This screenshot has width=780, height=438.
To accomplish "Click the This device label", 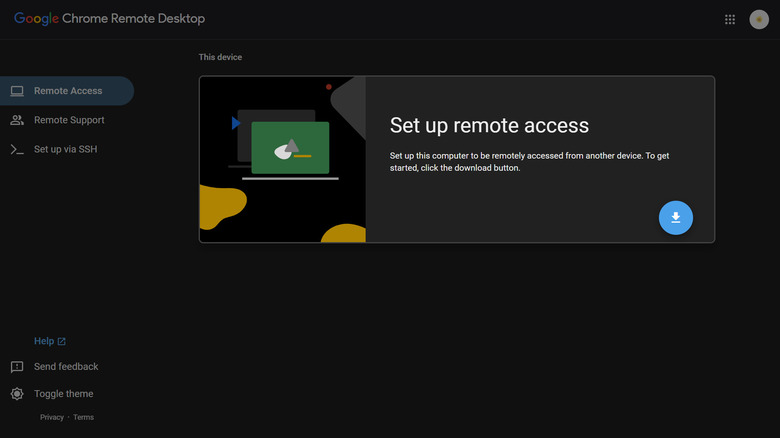I will pos(220,57).
